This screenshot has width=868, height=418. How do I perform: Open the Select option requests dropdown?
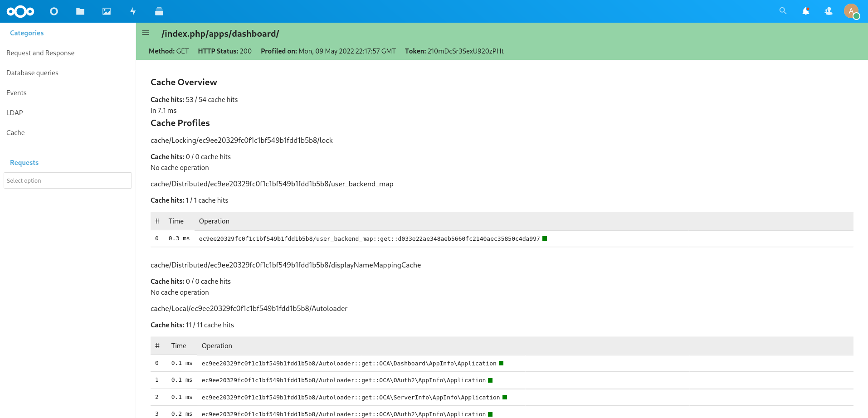(x=68, y=180)
